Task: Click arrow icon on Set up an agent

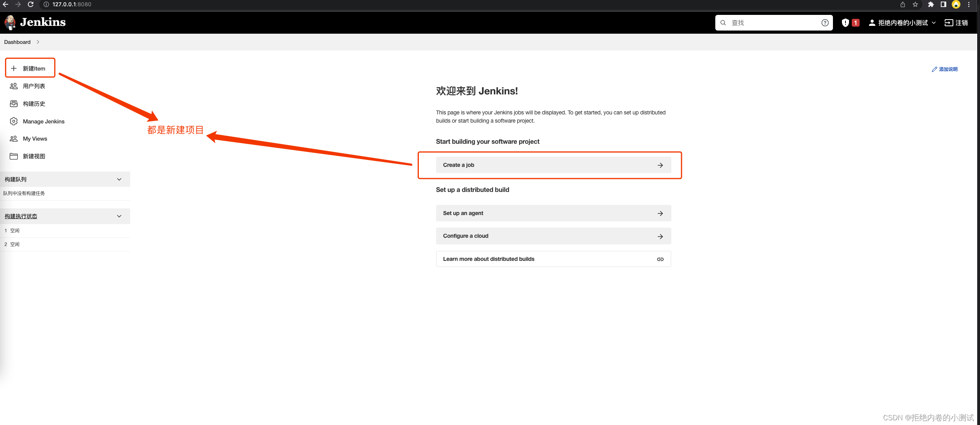Action: pyautogui.click(x=660, y=213)
